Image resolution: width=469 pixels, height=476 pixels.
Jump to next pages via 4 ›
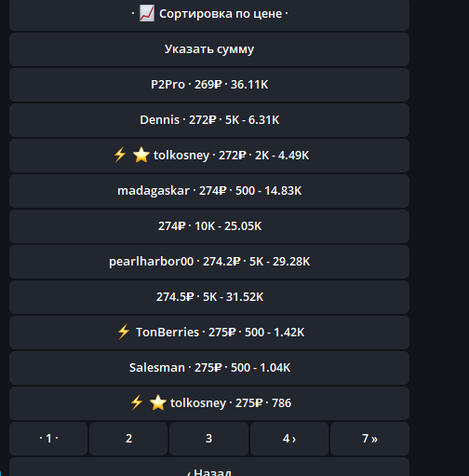pyautogui.click(x=289, y=439)
